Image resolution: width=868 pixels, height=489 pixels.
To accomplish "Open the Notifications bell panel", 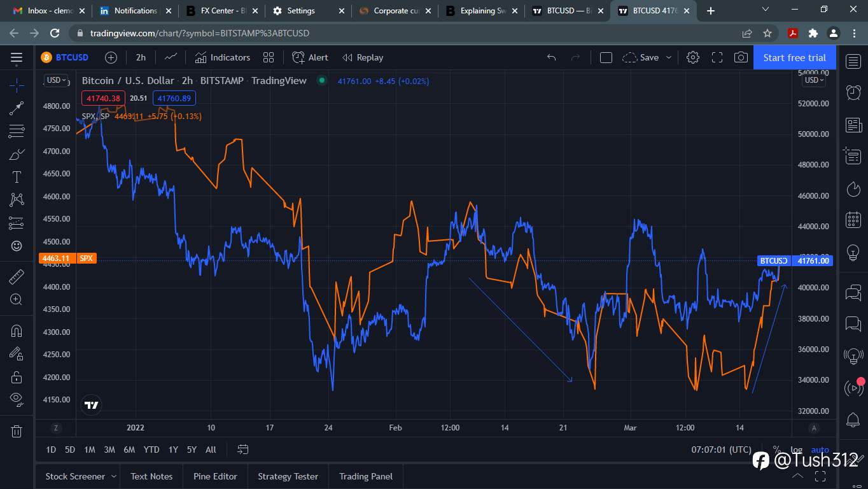I will (853, 420).
